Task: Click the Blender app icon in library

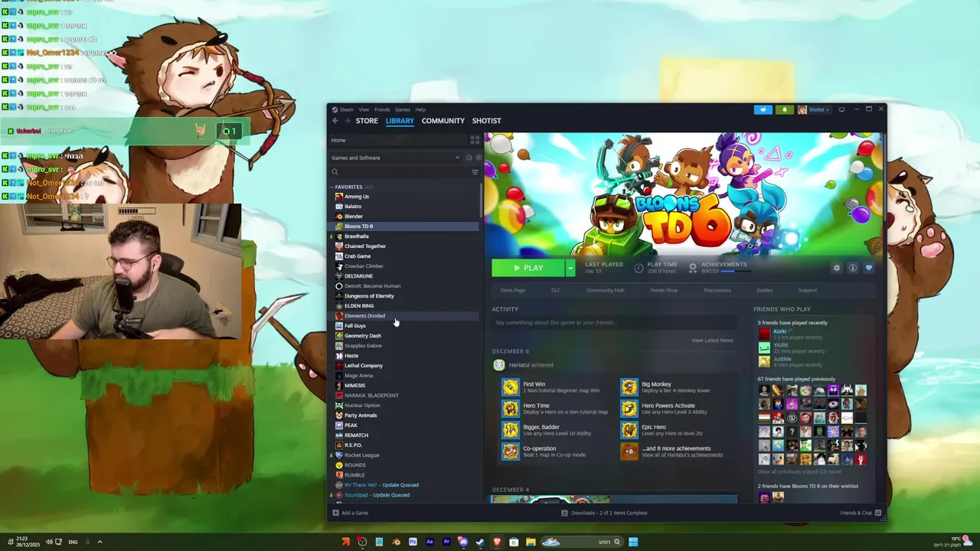Action: (339, 217)
